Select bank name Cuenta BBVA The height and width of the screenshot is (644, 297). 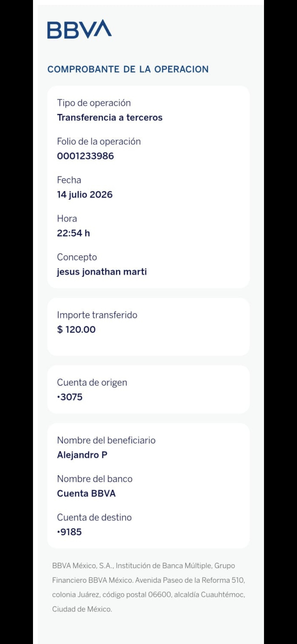tap(86, 493)
